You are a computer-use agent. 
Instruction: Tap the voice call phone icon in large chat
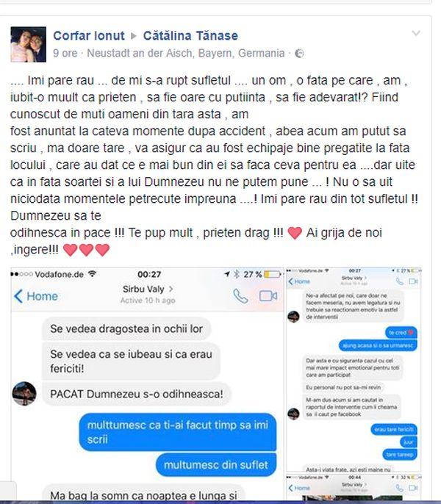click(x=240, y=296)
